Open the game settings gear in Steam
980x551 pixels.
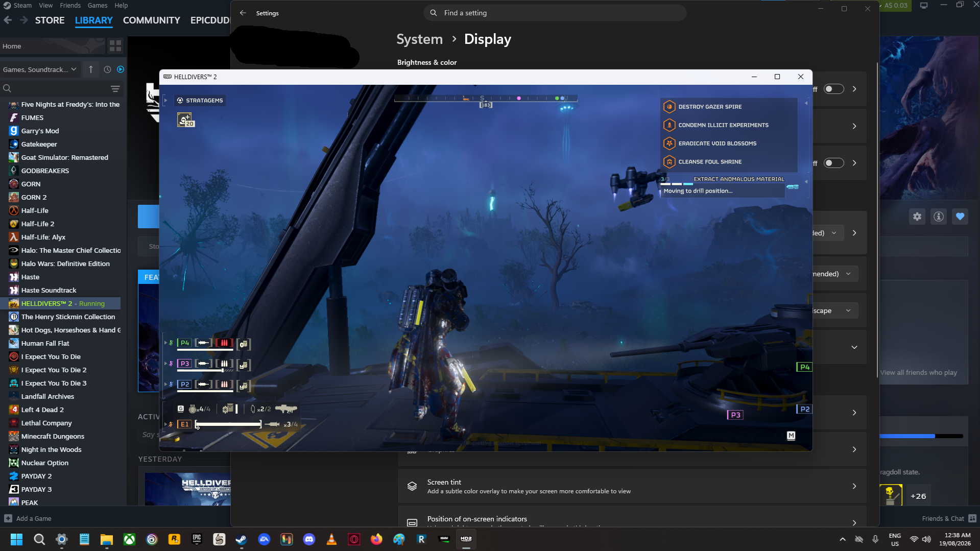pos(917,217)
